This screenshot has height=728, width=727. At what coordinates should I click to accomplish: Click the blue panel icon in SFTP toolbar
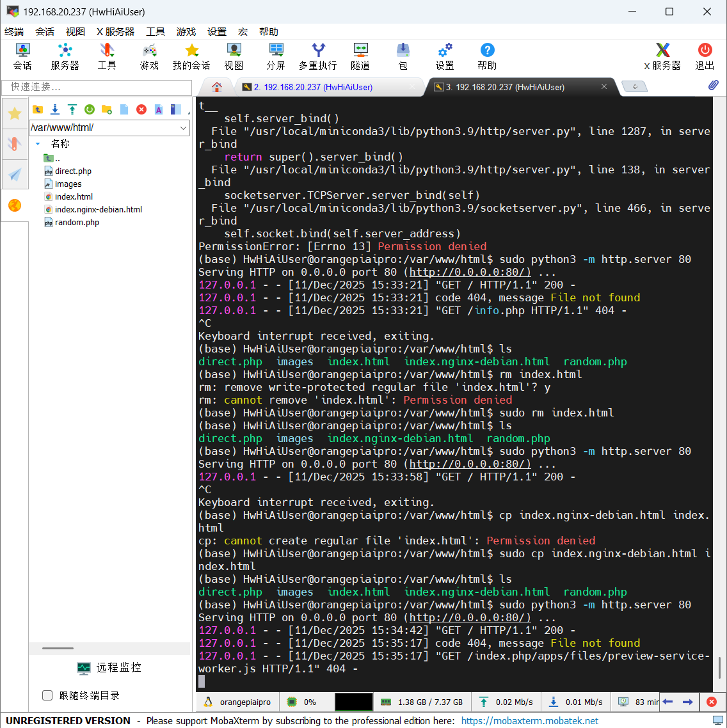click(175, 109)
